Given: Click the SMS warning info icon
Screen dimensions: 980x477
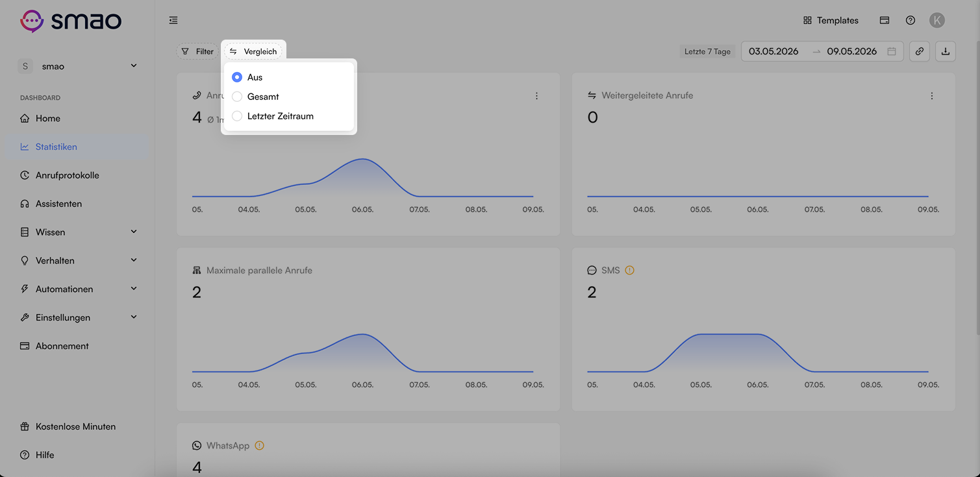Looking at the screenshot, I should pyautogui.click(x=629, y=270).
